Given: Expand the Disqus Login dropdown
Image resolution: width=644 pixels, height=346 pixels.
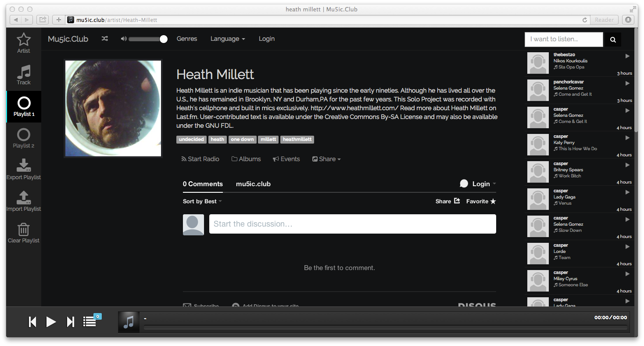Looking at the screenshot, I should 478,184.
